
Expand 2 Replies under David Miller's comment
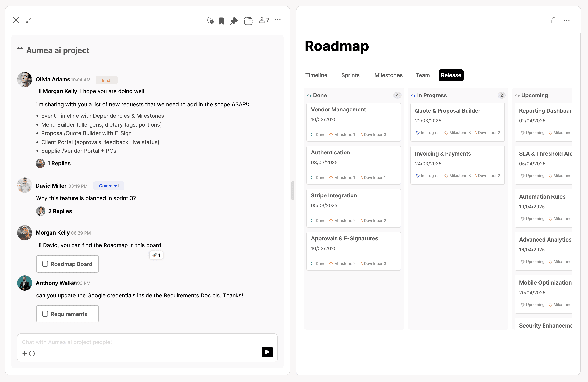coord(60,211)
